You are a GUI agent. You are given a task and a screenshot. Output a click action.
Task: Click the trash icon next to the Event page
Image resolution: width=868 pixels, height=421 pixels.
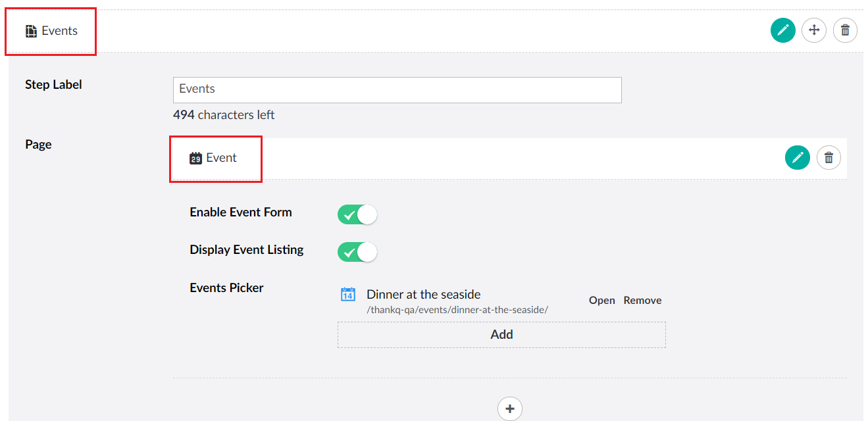829,157
